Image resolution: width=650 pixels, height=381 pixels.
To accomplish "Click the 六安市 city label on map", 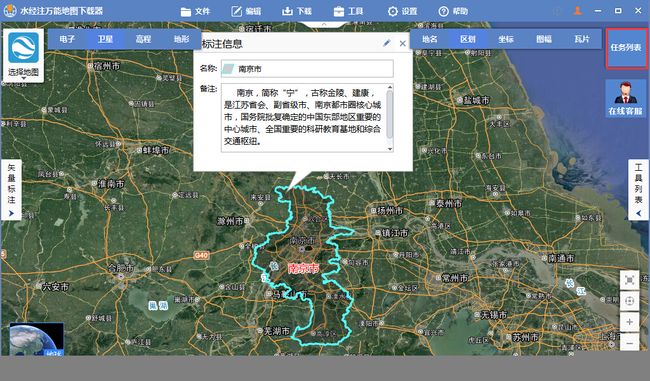I will coord(55,286).
